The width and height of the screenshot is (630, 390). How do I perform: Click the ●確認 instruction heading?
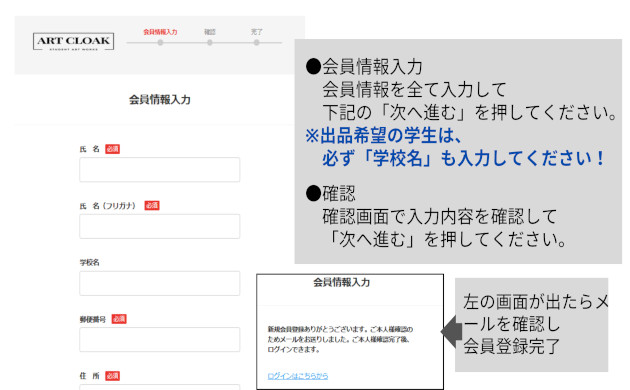tap(331, 194)
